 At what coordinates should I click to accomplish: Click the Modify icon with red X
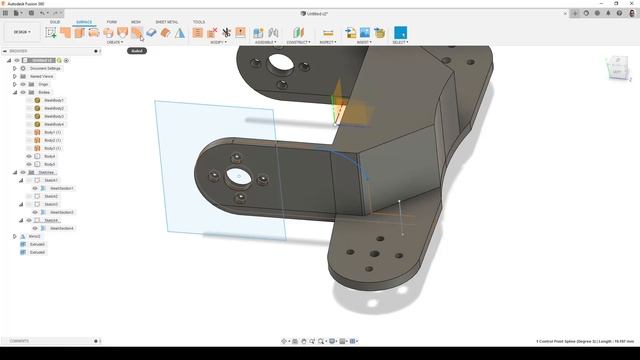pyautogui.click(x=212, y=33)
